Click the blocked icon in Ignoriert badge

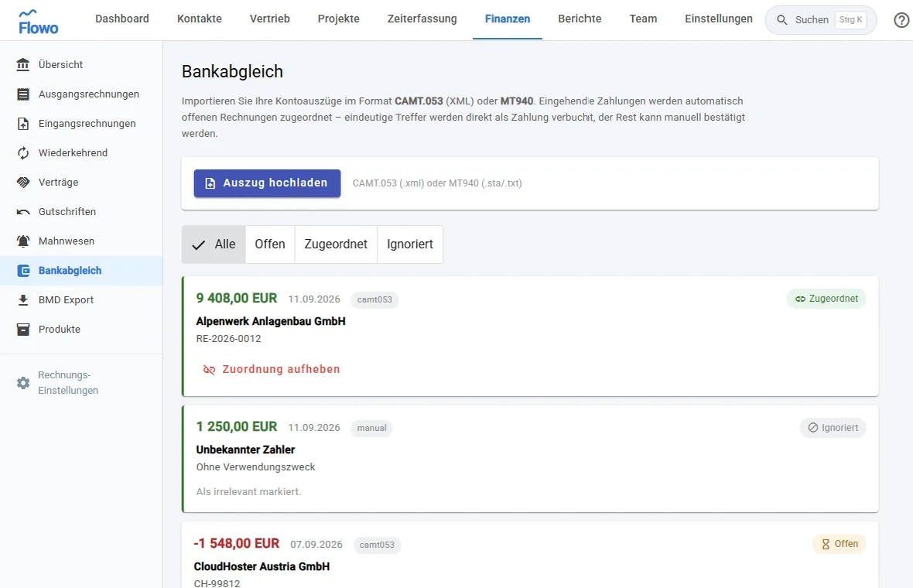coord(813,428)
